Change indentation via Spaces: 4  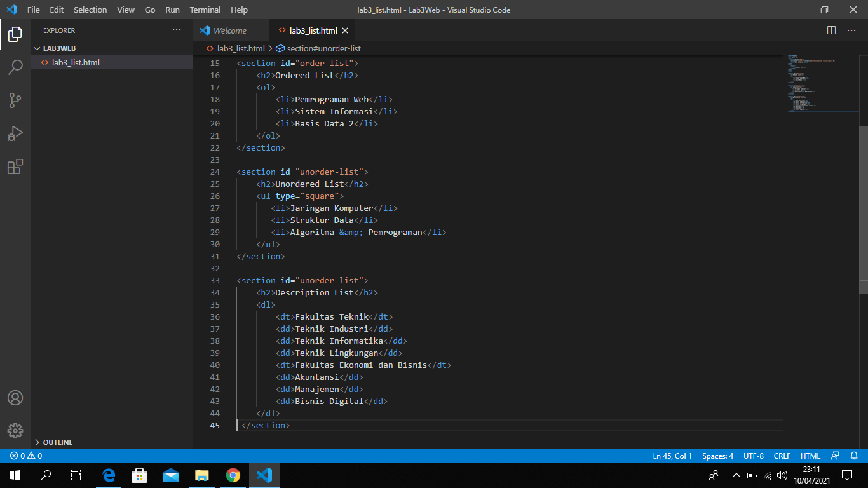click(x=717, y=456)
